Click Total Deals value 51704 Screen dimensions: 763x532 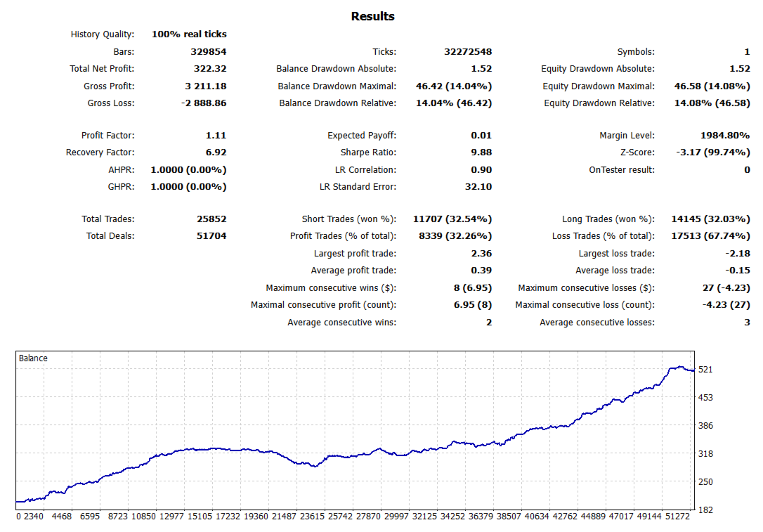coord(211,236)
